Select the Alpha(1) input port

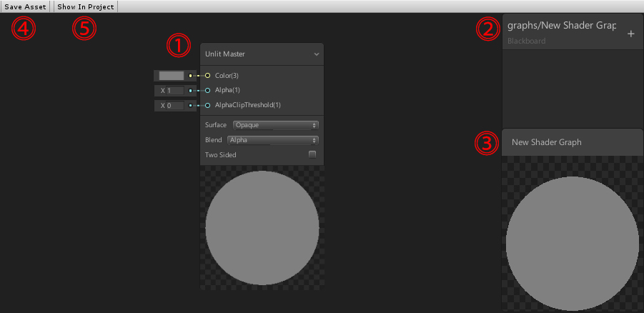(x=208, y=90)
